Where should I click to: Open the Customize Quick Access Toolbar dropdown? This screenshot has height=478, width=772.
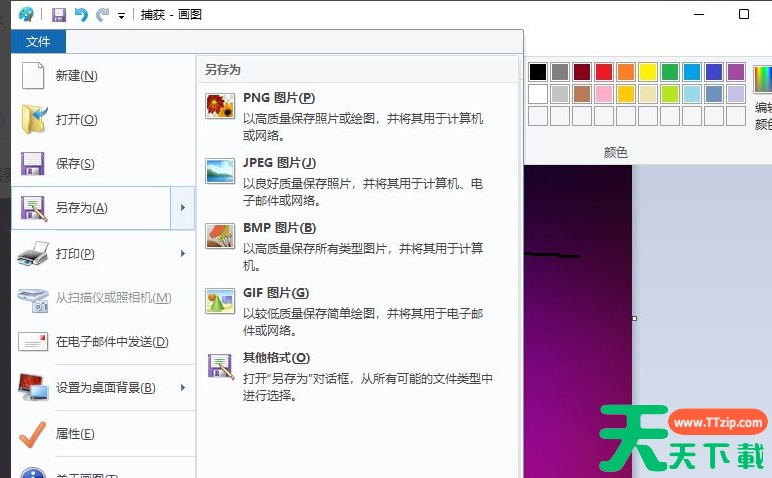click(x=121, y=16)
